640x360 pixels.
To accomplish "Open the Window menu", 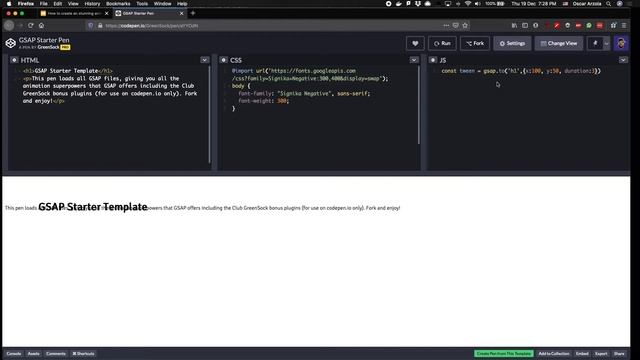I will click(162, 4).
